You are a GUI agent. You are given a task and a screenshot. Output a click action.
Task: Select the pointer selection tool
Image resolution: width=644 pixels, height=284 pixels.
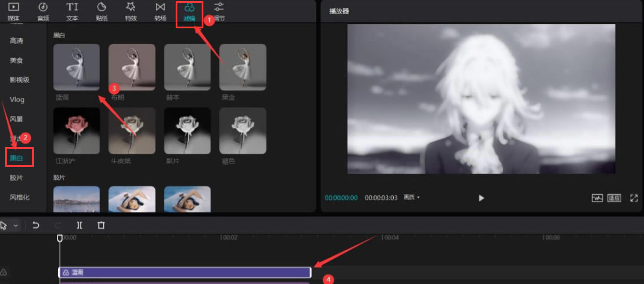4,226
